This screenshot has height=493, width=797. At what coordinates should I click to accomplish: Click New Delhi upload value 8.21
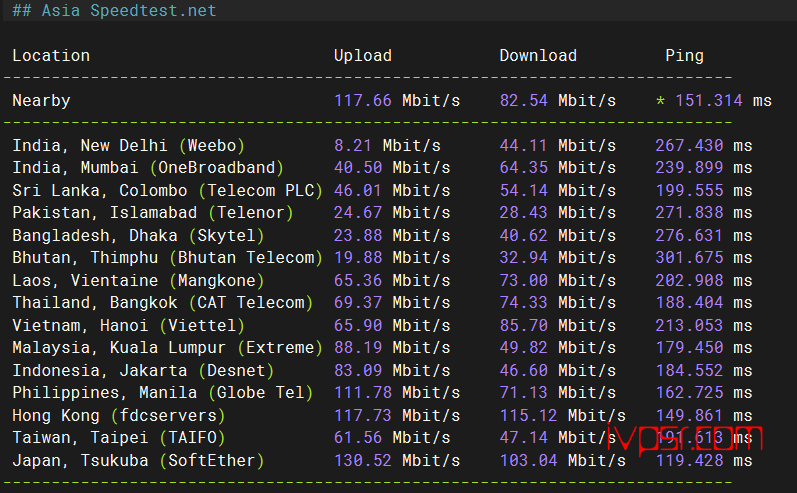(x=352, y=145)
